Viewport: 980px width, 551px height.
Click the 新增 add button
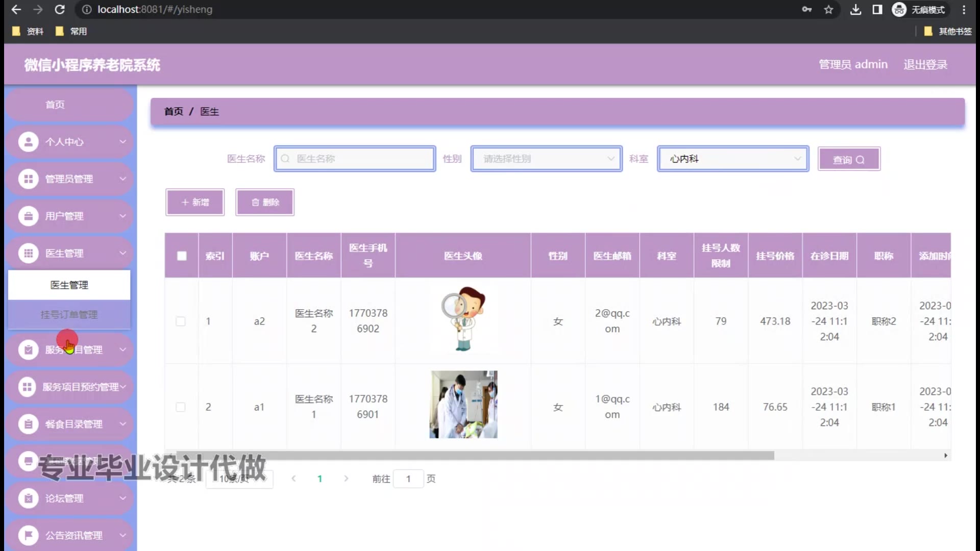click(195, 202)
